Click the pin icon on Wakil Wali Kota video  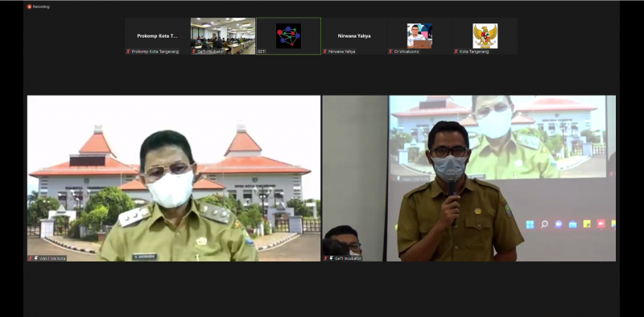click(x=35, y=258)
